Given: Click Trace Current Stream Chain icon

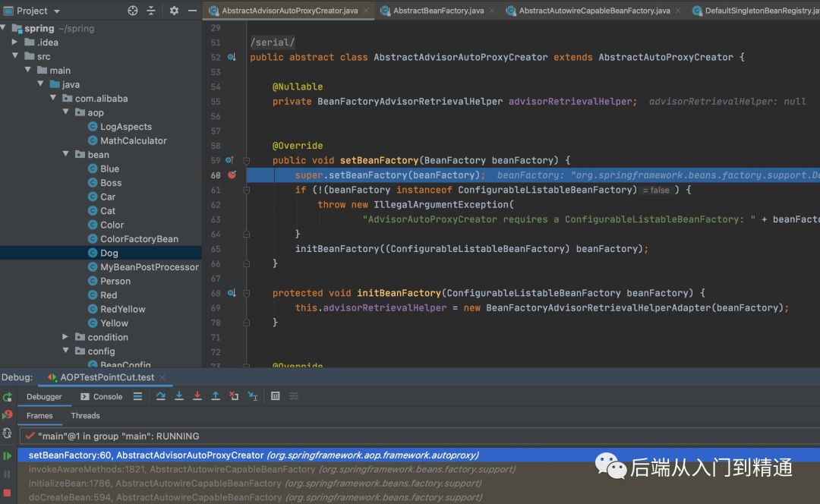Looking at the screenshot, I should click(x=294, y=396).
